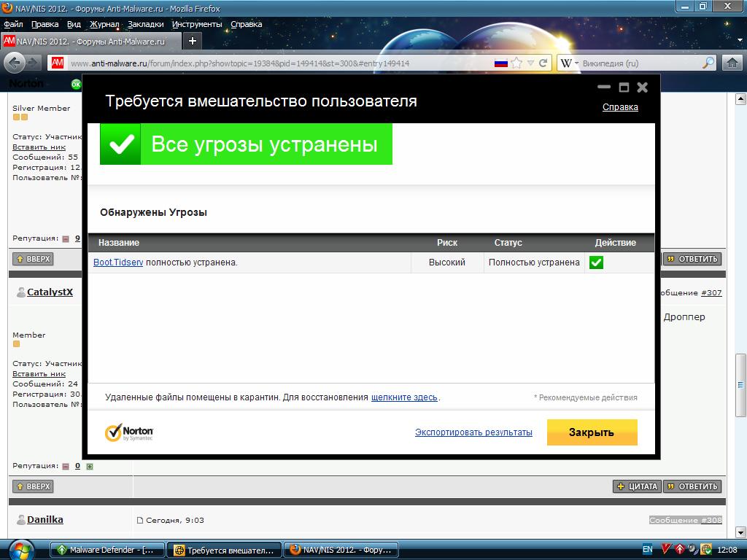747x560 pixels.
Task: Open the Справка menu in Firefox
Action: 247,24
